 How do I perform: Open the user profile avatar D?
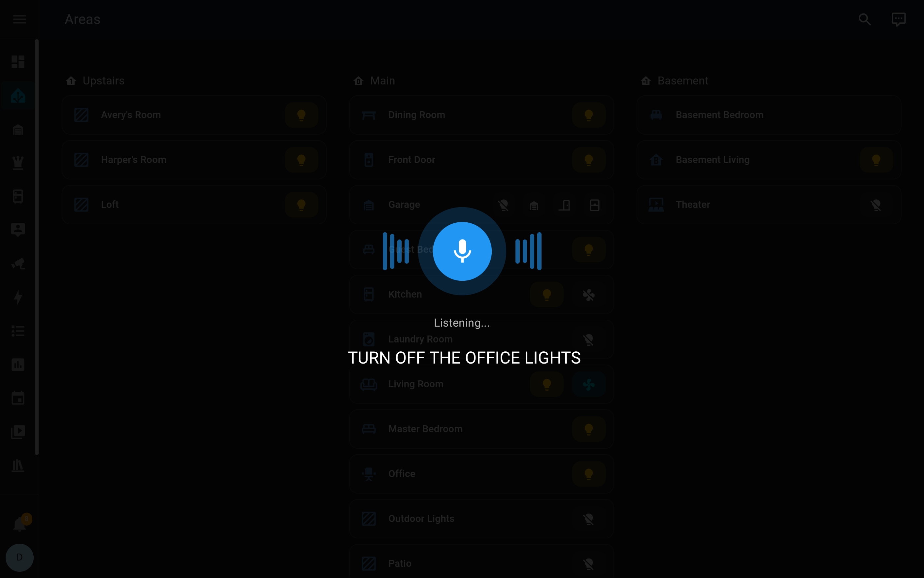(19, 557)
